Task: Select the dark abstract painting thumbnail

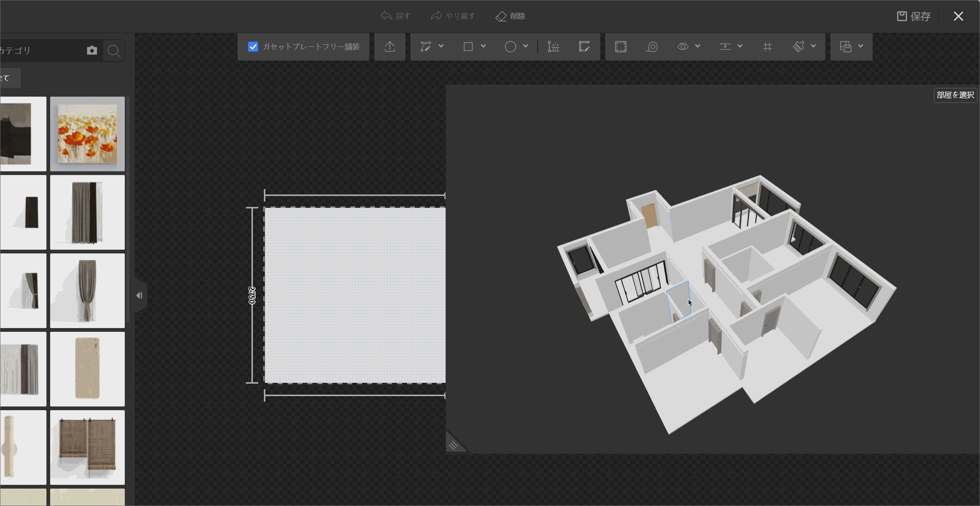Action: (23, 134)
